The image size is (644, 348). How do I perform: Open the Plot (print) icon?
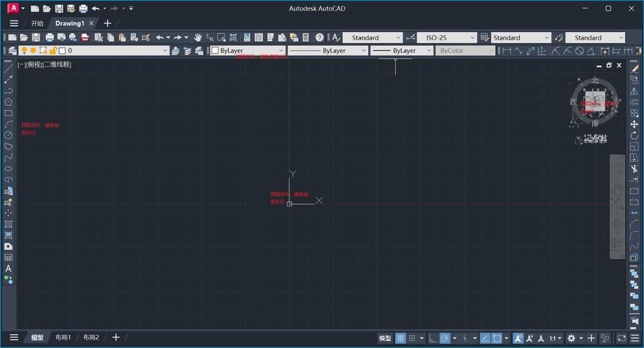tap(49, 38)
